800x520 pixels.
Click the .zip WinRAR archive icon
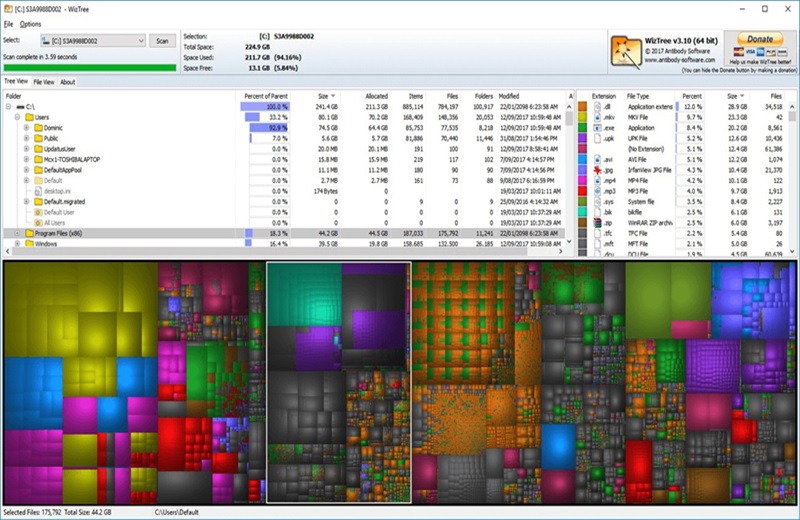[597, 222]
